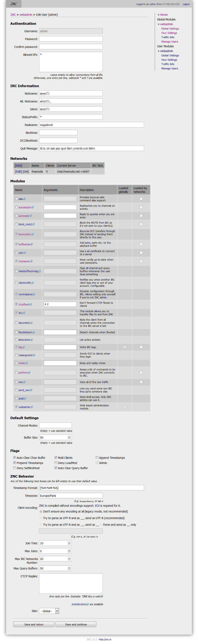Uncheck the Multi Clients flag
The image size is (198, 644).
point(56,458)
